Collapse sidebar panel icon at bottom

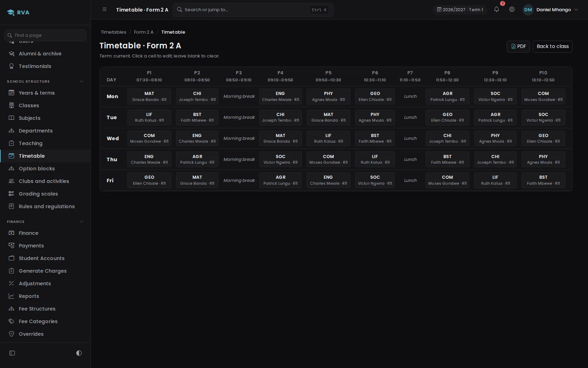click(12, 353)
